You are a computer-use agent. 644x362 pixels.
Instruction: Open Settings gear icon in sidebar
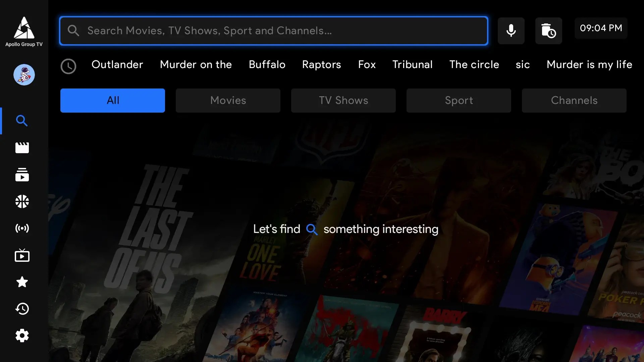coord(22,336)
